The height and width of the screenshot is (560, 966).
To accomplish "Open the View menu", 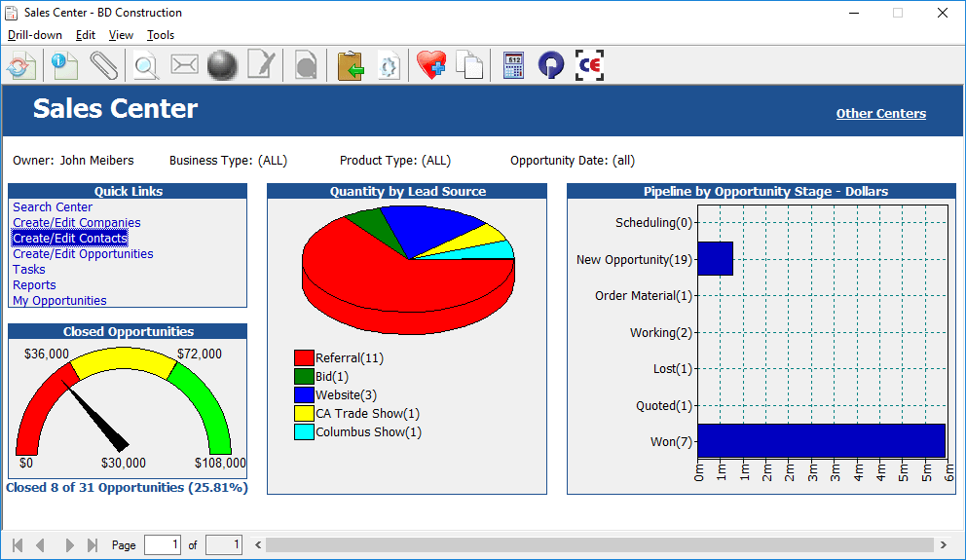I will (121, 35).
